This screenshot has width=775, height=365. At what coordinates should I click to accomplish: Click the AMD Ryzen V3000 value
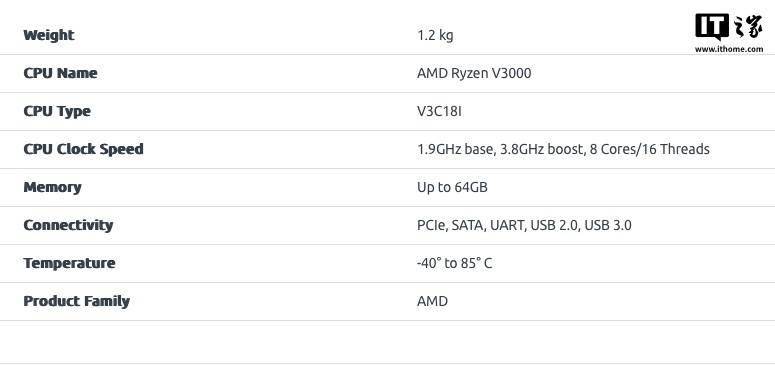click(x=474, y=73)
